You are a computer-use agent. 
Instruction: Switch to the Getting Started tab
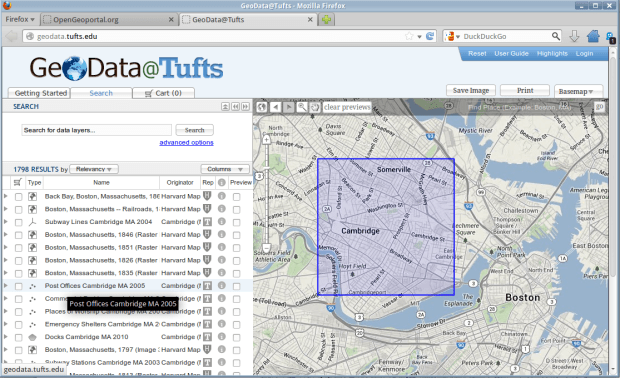pos(39,93)
